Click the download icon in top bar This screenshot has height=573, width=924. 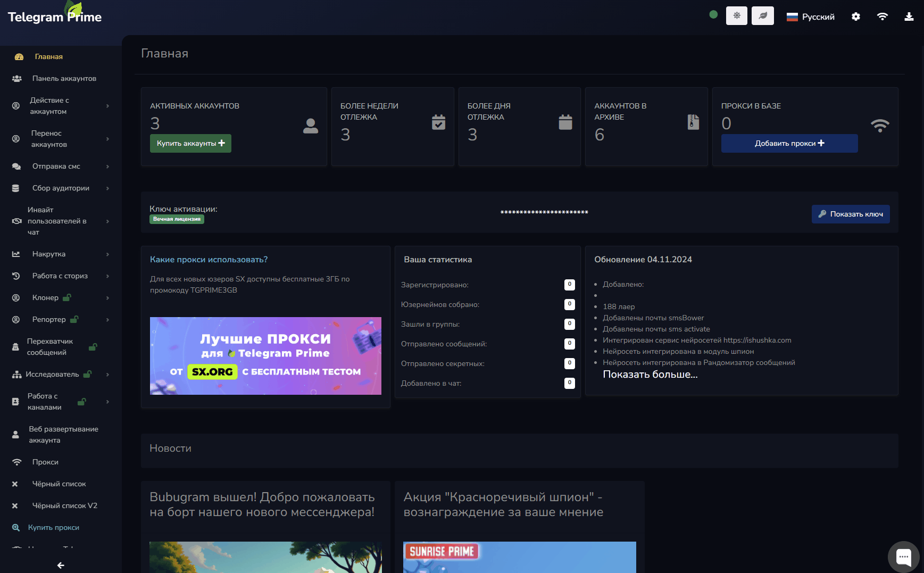tap(909, 16)
